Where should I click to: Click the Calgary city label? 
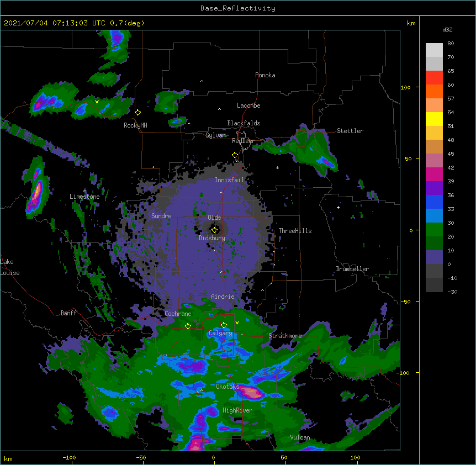pyautogui.click(x=220, y=333)
